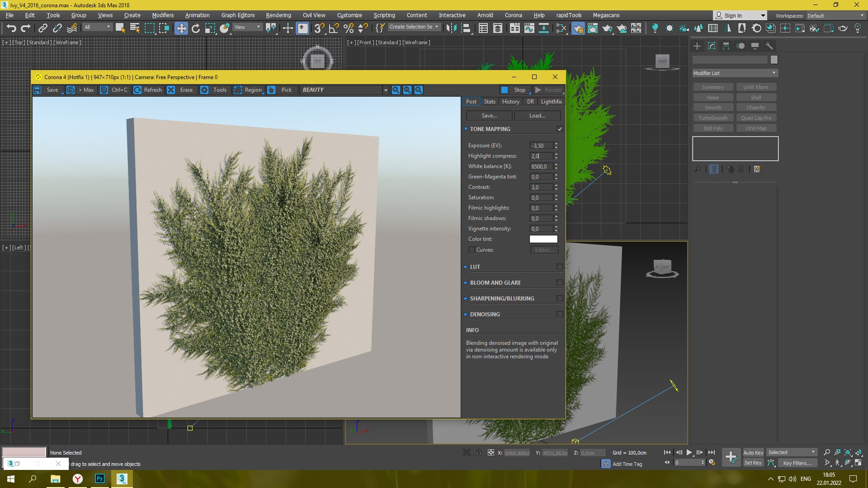Click Save... post settings button
Image resolution: width=868 pixels, height=488 pixels.
coord(489,116)
